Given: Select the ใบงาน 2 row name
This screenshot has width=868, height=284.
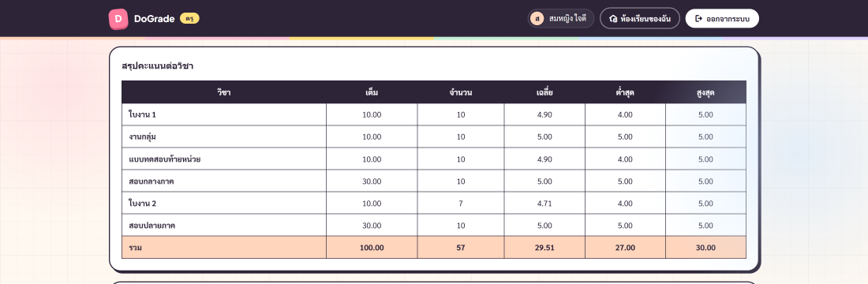Looking at the screenshot, I should [x=142, y=204].
